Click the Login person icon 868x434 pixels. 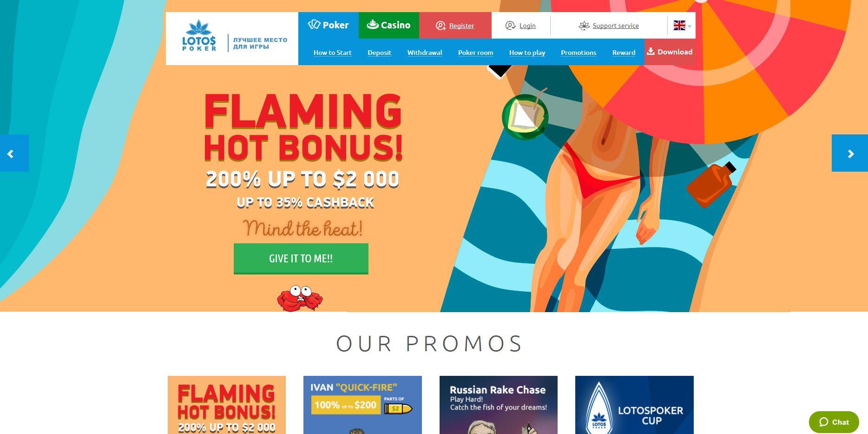510,26
